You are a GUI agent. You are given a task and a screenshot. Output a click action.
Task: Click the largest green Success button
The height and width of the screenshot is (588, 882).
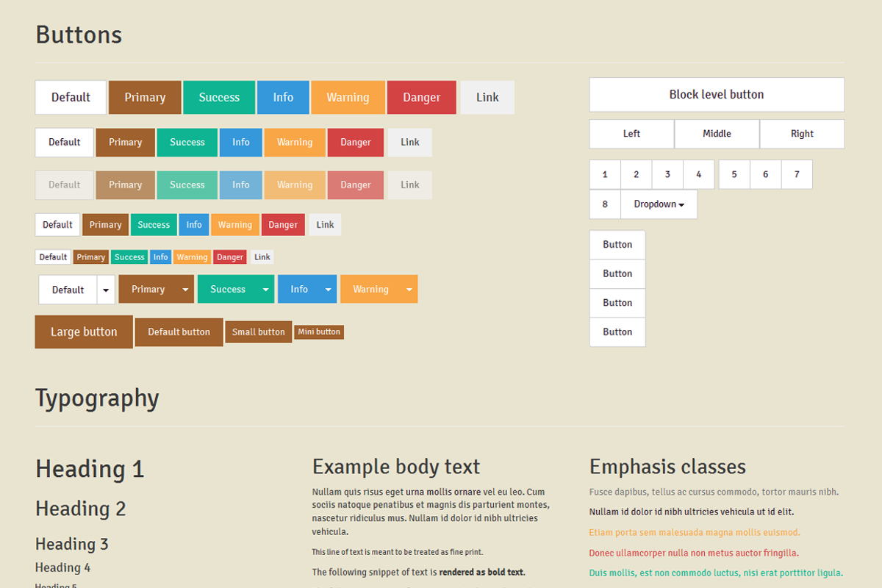[219, 97]
